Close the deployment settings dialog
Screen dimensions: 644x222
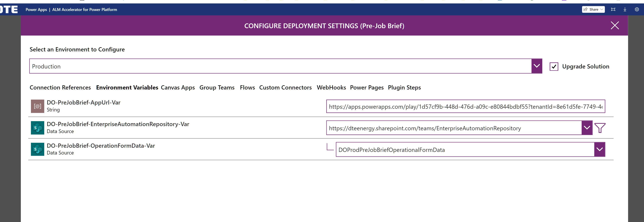click(x=615, y=25)
